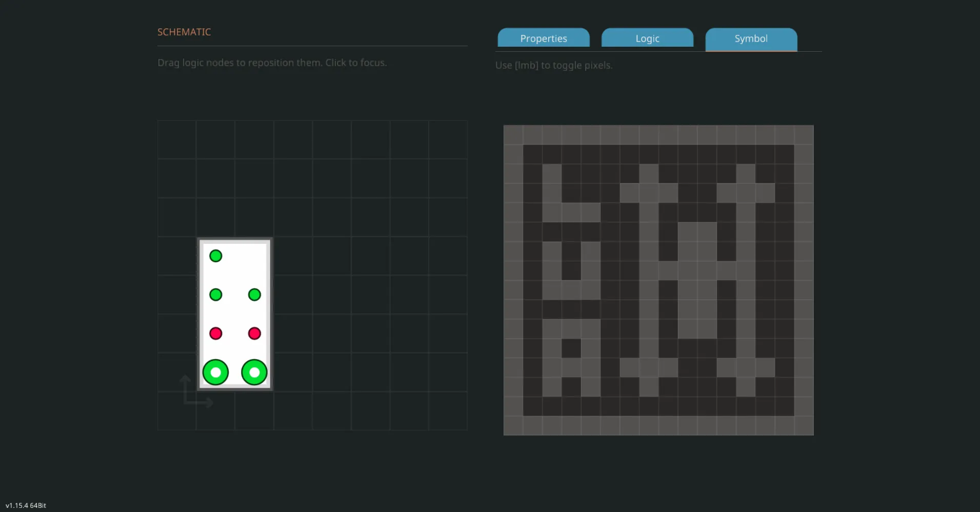Image resolution: width=980 pixels, height=512 pixels.
Task: Toggle top tip pixel of left vertical arrow
Action: pos(649,174)
